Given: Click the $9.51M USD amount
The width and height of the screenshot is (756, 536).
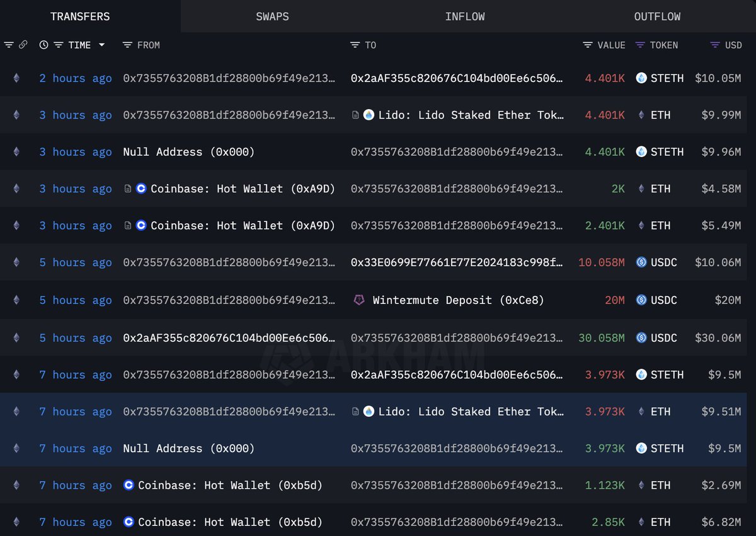Looking at the screenshot, I should click(x=721, y=412).
